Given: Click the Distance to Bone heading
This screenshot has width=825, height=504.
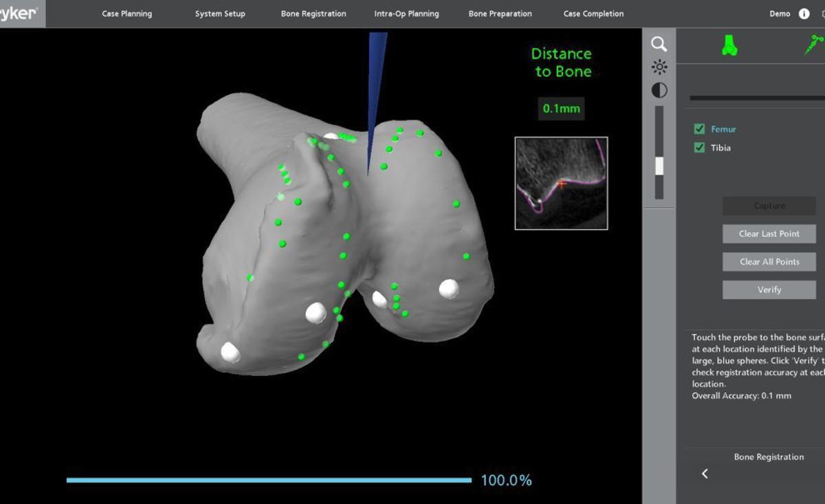Looking at the screenshot, I should pos(561,63).
